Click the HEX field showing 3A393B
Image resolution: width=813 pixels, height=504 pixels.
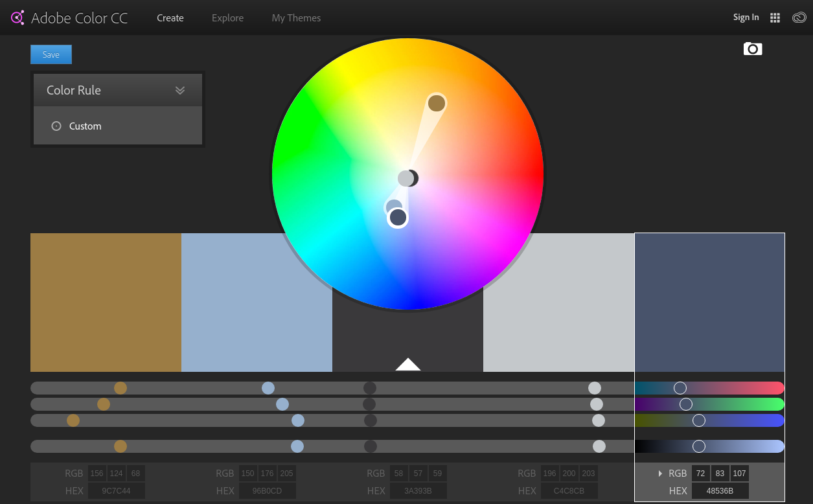point(418,491)
